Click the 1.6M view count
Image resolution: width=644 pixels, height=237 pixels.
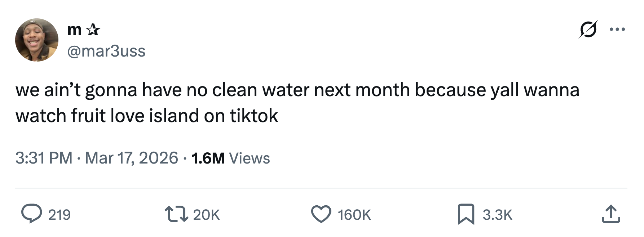point(208,158)
